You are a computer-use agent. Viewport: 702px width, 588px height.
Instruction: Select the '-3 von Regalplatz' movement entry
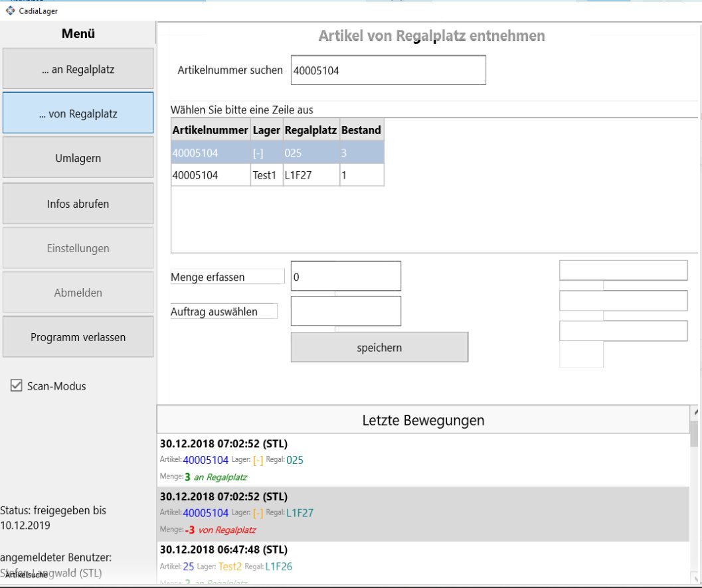422,513
